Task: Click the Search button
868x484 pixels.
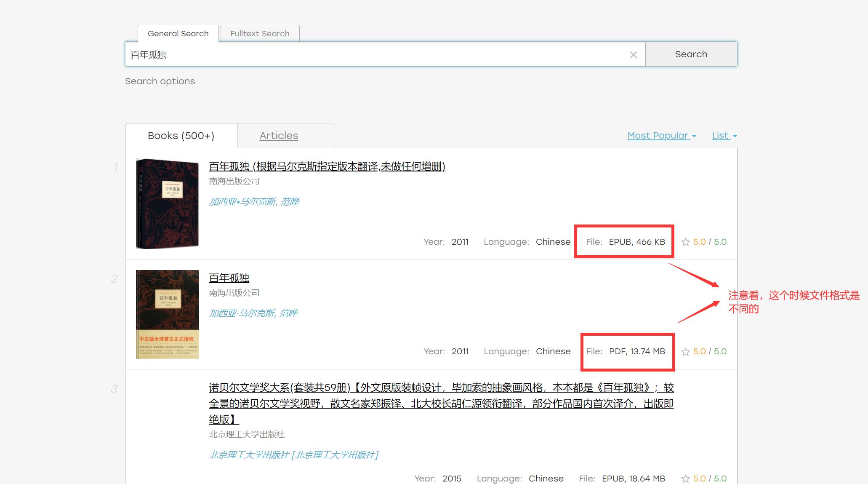Action: tap(691, 54)
